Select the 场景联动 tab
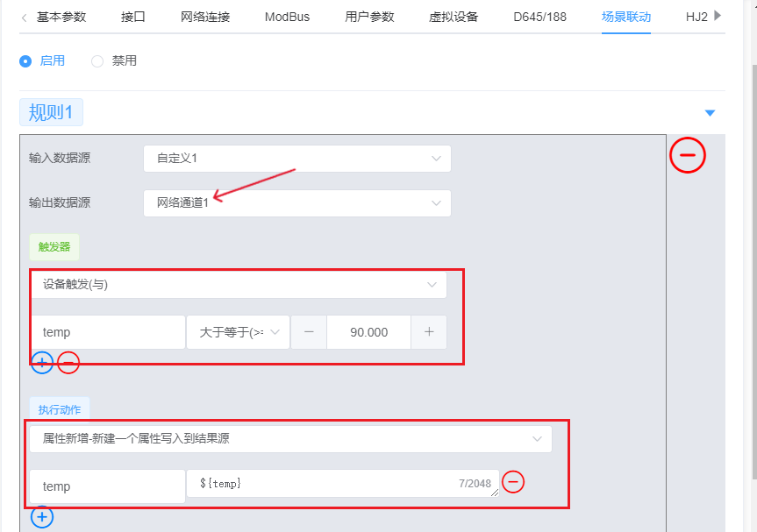This screenshot has height=532, width=757. [x=626, y=17]
